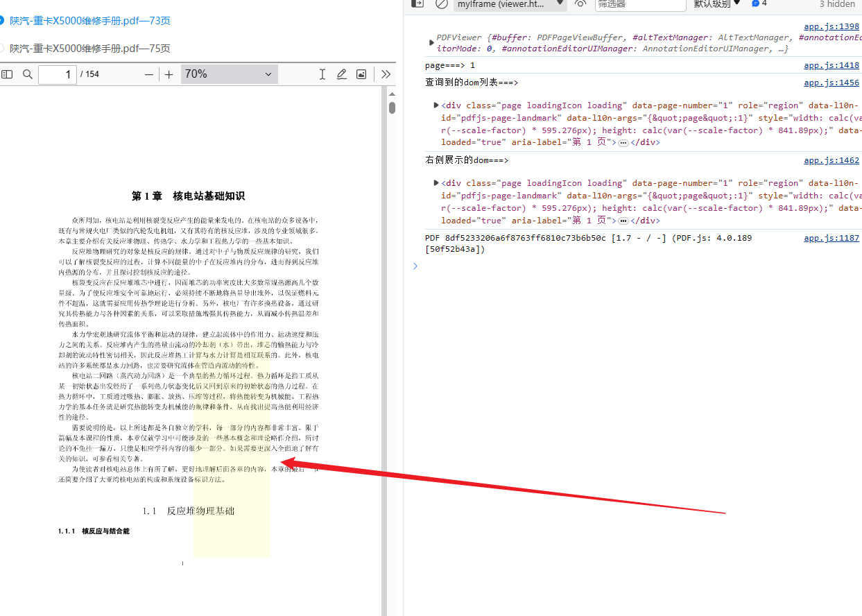Click the chapter title 第1章 核电站基础知识
This screenshot has height=616, width=862.
188,196
